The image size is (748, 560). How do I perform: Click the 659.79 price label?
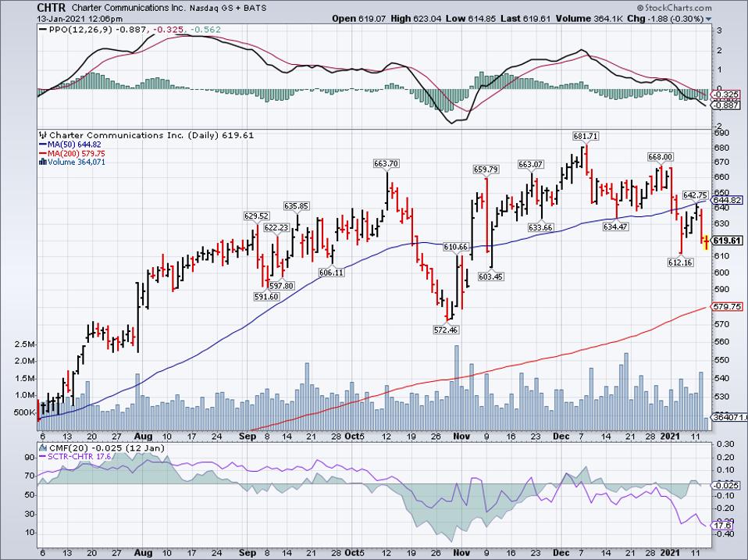(x=486, y=169)
